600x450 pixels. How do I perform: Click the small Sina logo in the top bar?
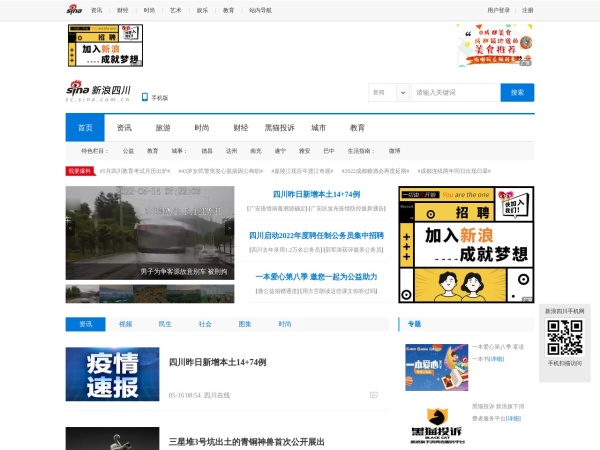pos(74,10)
